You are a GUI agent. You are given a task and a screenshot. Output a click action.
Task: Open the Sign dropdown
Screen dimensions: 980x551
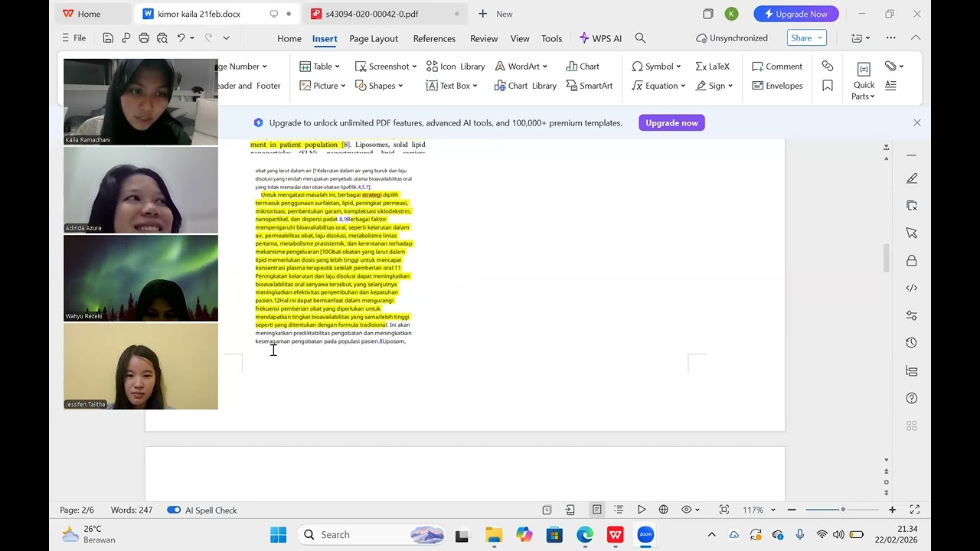714,86
